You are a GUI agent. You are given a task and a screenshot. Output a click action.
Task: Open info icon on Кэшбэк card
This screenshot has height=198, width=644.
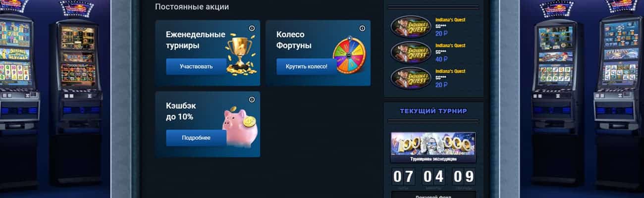pyautogui.click(x=252, y=99)
